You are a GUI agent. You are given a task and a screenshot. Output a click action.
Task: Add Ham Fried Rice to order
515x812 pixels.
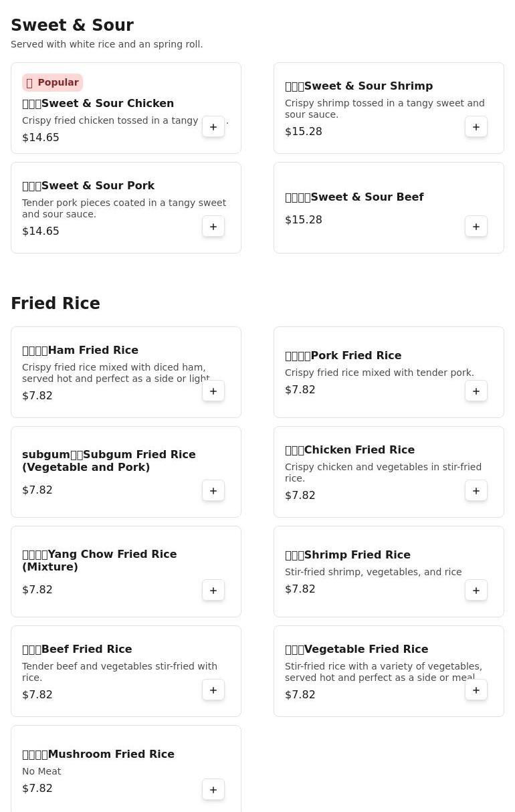(213, 391)
